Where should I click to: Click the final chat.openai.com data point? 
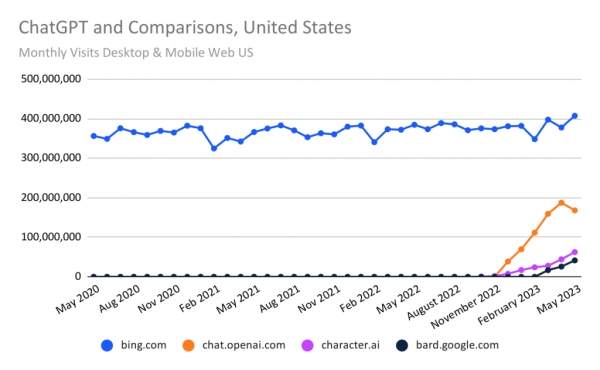[575, 210]
